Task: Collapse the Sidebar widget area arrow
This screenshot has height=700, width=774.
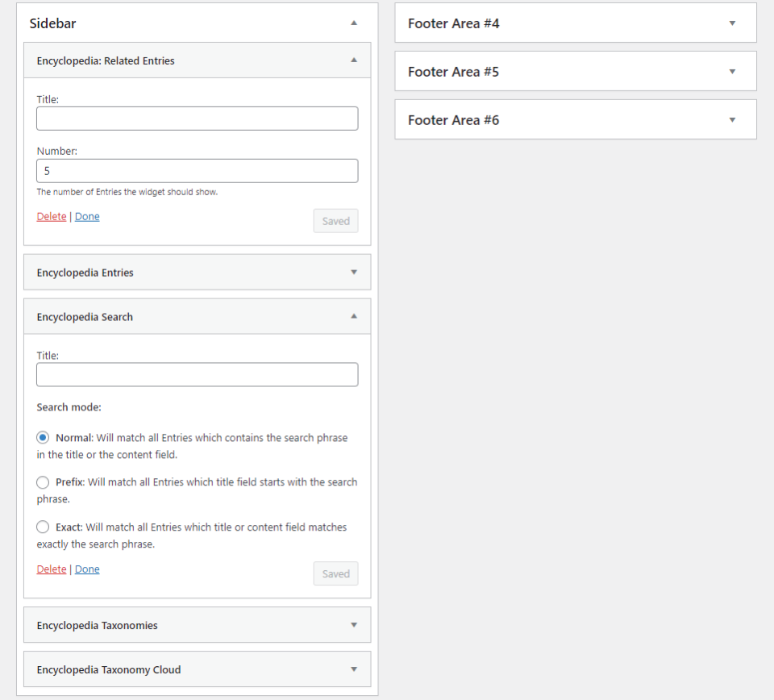Action: click(353, 23)
